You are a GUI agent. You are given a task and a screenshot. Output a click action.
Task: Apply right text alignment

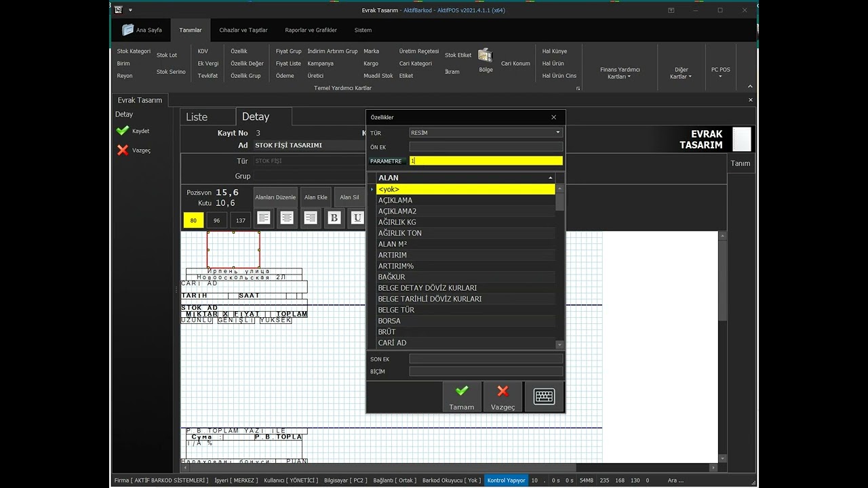(x=311, y=218)
